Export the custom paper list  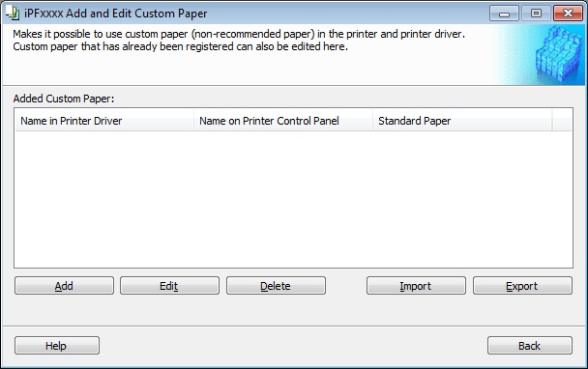coord(522,286)
